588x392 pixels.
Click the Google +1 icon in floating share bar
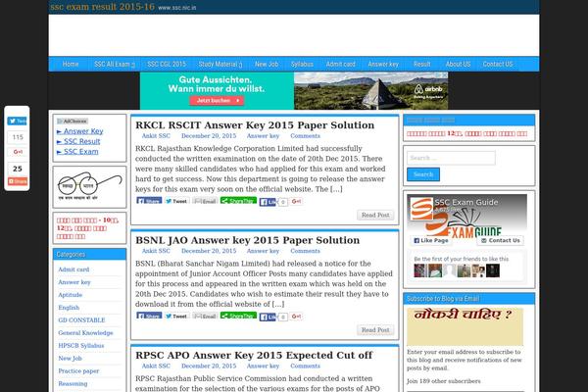click(x=18, y=152)
